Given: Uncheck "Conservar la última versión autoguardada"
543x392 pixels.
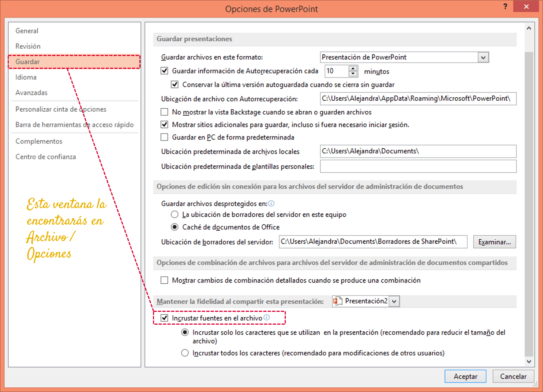Looking at the screenshot, I should tap(175, 85).
